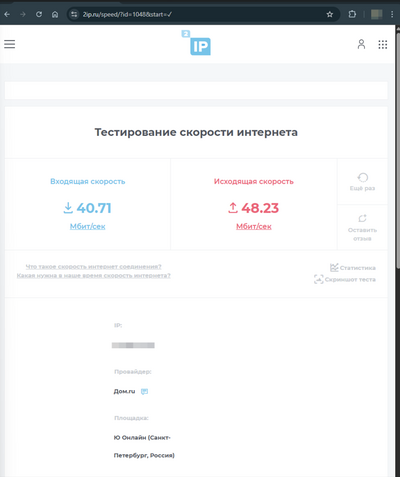Go back using the browser back arrow
Screen dimensions: 400x477
click(x=7, y=14)
